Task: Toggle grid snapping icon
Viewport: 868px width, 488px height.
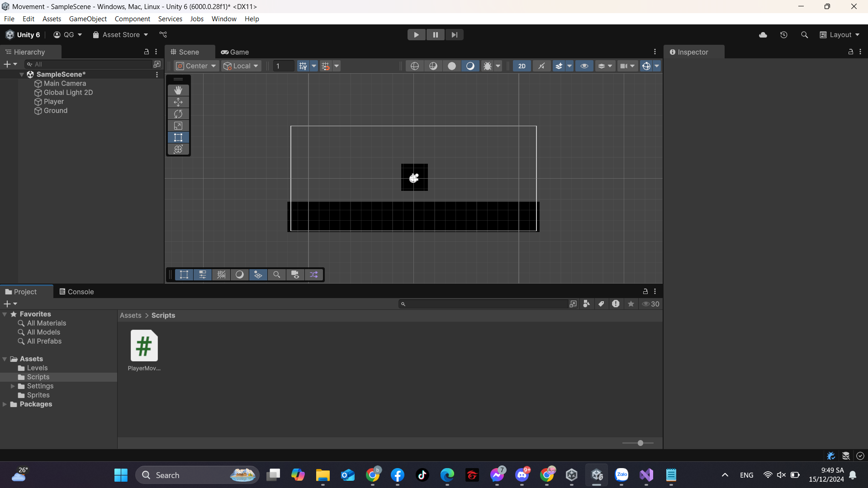Action: pyautogui.click(x=303, y=66)
